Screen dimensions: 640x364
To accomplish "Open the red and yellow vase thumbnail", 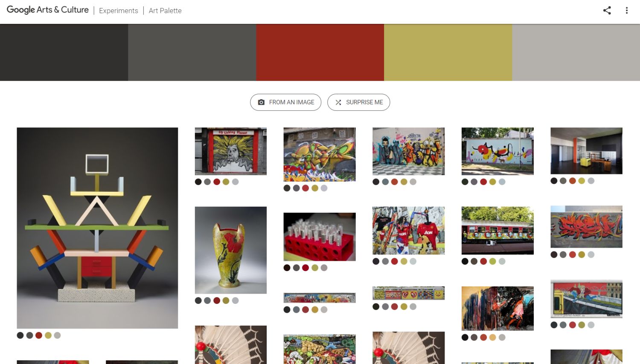I will (x=231, y=250).
